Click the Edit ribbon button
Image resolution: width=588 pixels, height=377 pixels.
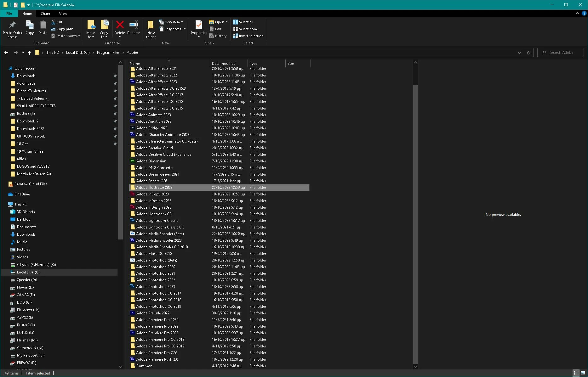pyautogui.click(x=215, y=29)
